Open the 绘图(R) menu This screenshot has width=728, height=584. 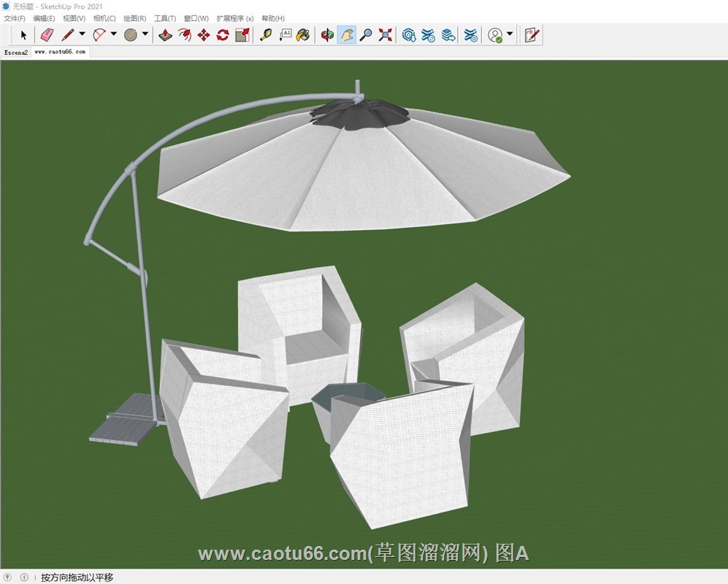(x=134, y=18)
